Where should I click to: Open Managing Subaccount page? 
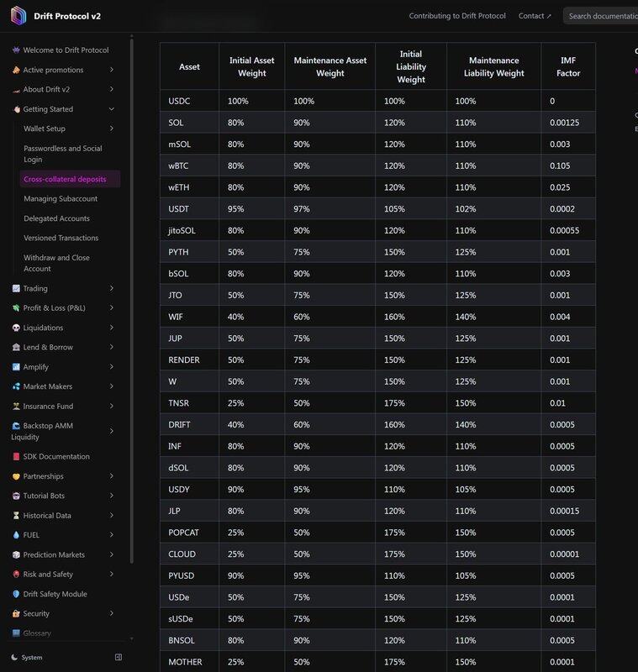point(61,199)
